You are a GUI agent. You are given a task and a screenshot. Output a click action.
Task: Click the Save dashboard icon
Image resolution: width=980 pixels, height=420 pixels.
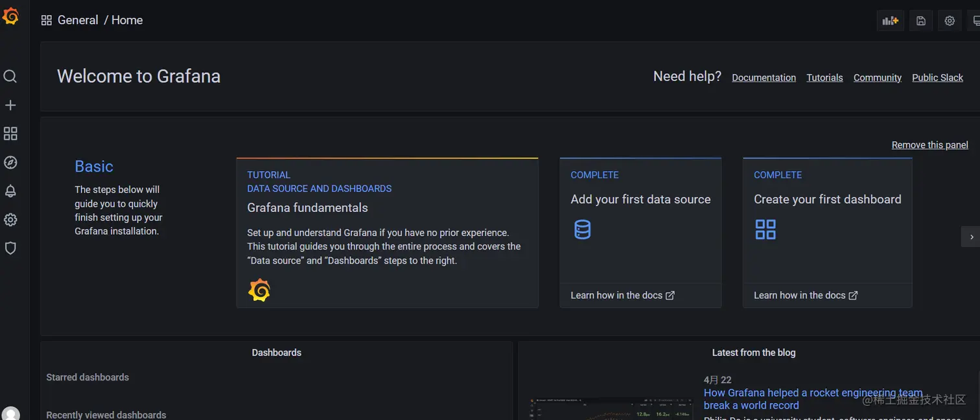pyautogui.click(x=920, y=21)
